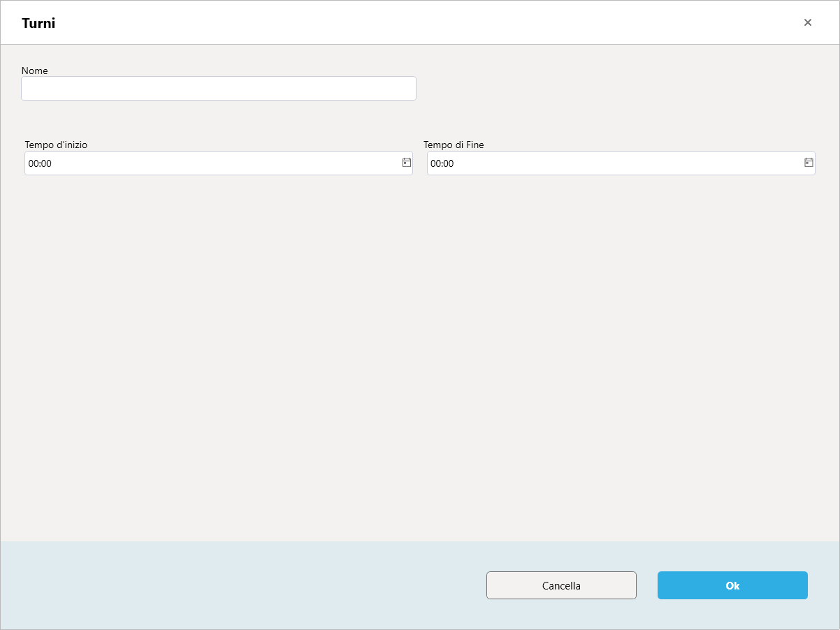The width and height of the screenshot is (840, 630).
Task: Select the Tempo di Fine time field
Action: point(621,163)
